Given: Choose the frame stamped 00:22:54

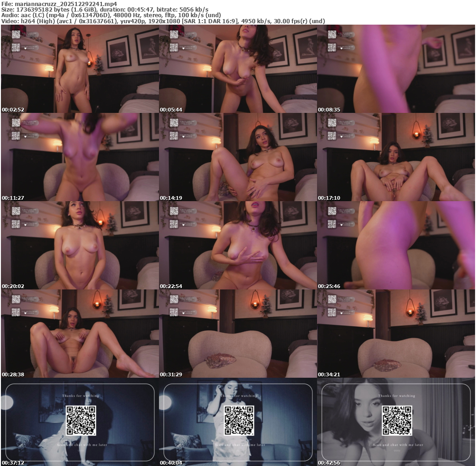Looking at the screenshot, I should pos(238,245).
